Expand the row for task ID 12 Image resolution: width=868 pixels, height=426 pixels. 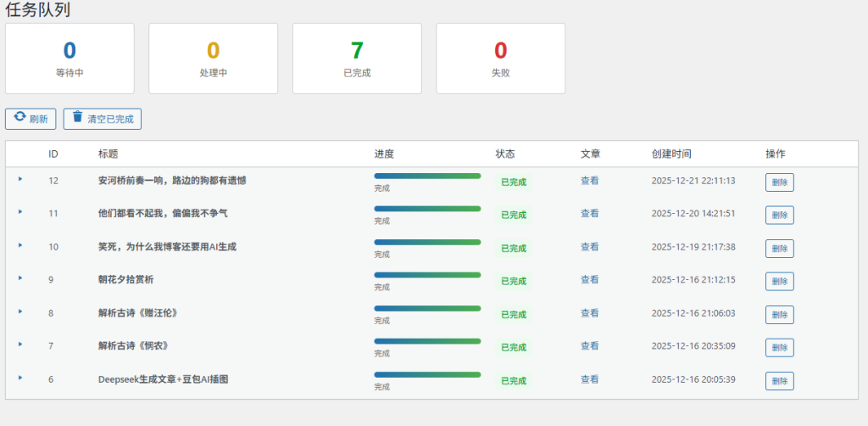[20, 179]
